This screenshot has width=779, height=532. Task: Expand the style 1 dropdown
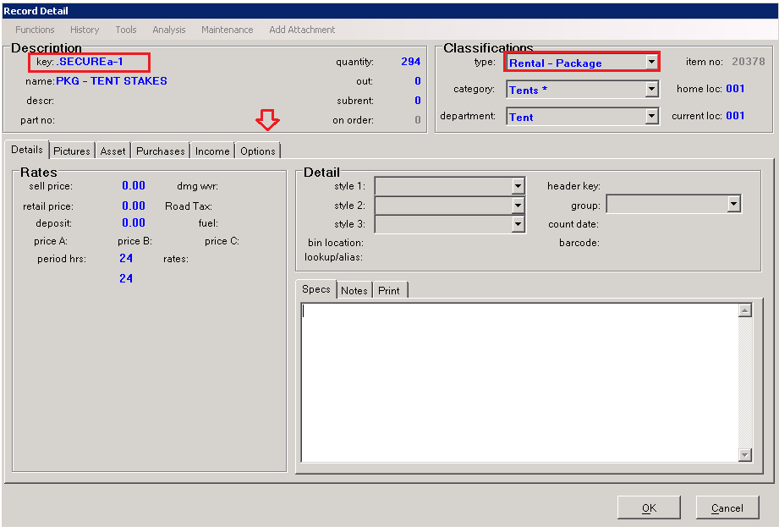point(518,186)
